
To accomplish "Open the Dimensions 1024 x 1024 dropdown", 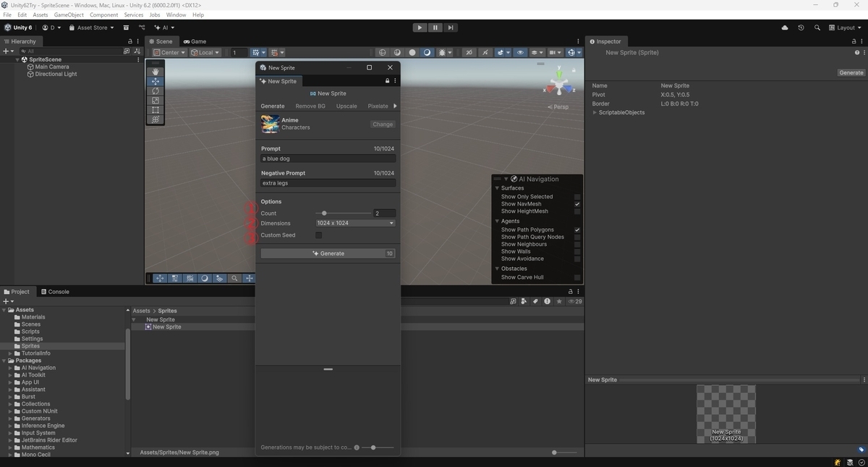I will click(355, 223).
